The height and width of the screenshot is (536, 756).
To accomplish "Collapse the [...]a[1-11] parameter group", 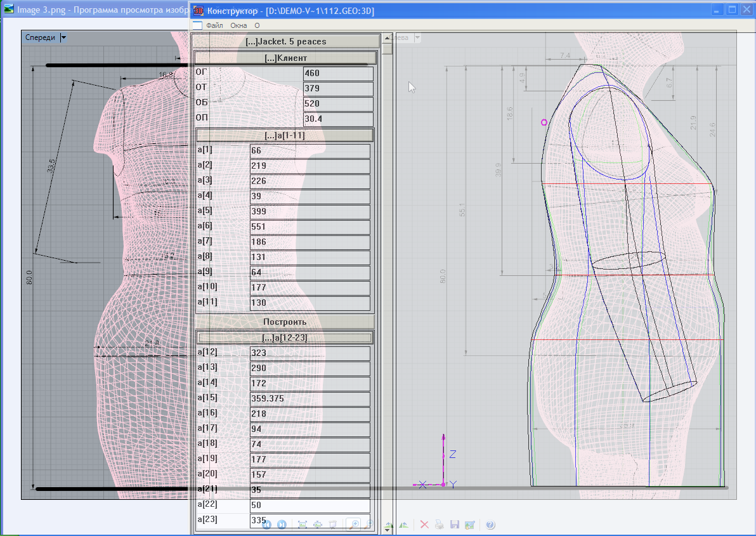I will click(x=285, y=135).
